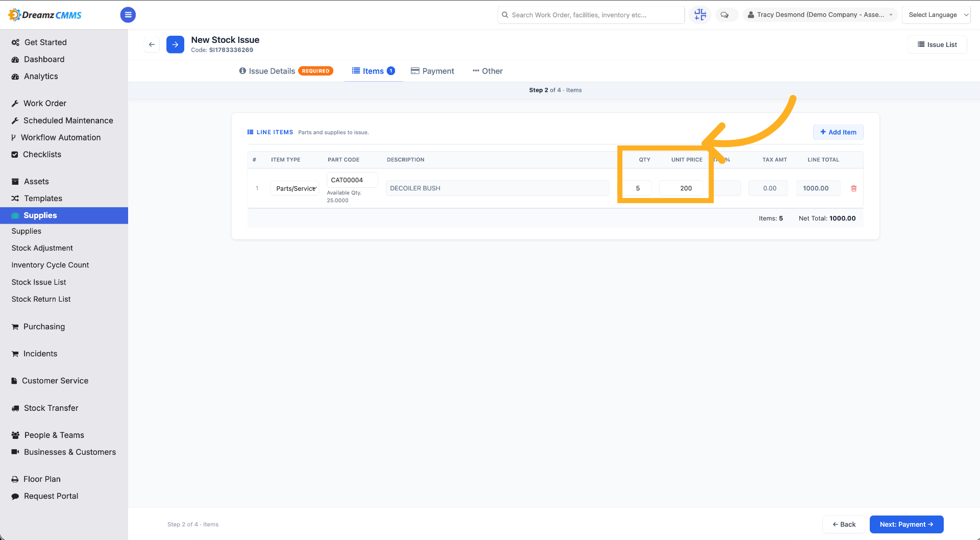Focus the global search field
Image resolution: width=980 pixels, height=540 pixels.
click(x=591, y=15)
